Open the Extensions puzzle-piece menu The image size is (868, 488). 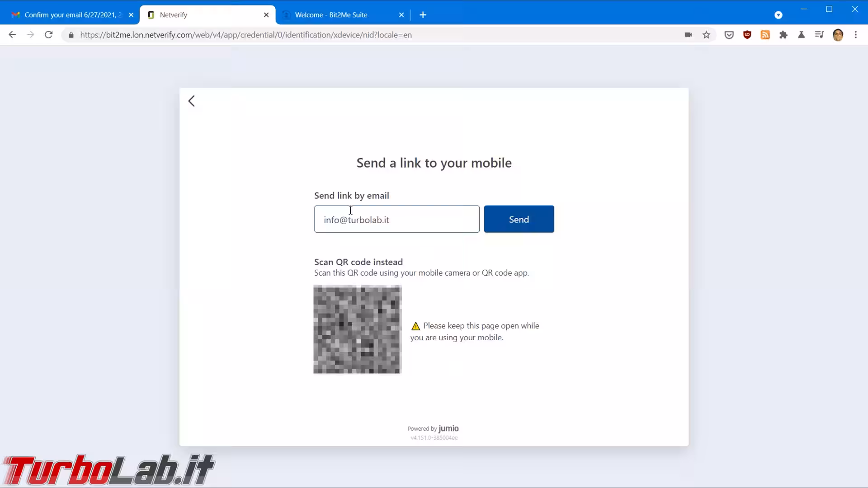783,35
